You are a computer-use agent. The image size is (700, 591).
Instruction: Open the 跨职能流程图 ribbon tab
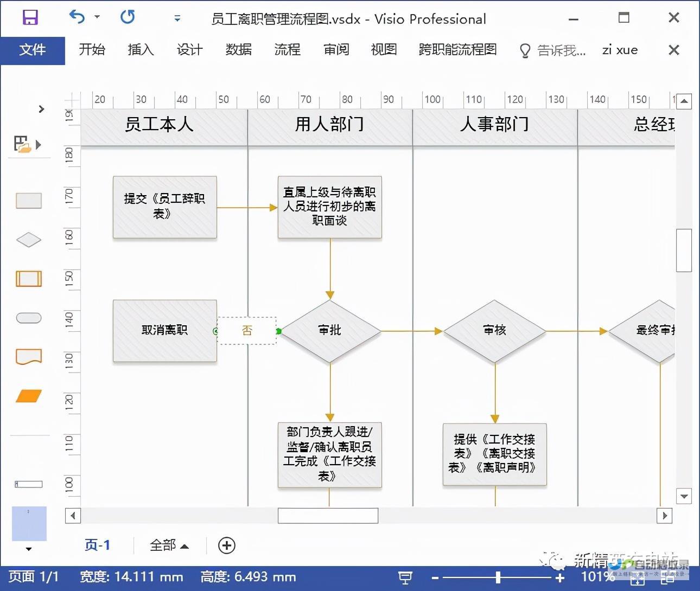[x=457, y=50]
